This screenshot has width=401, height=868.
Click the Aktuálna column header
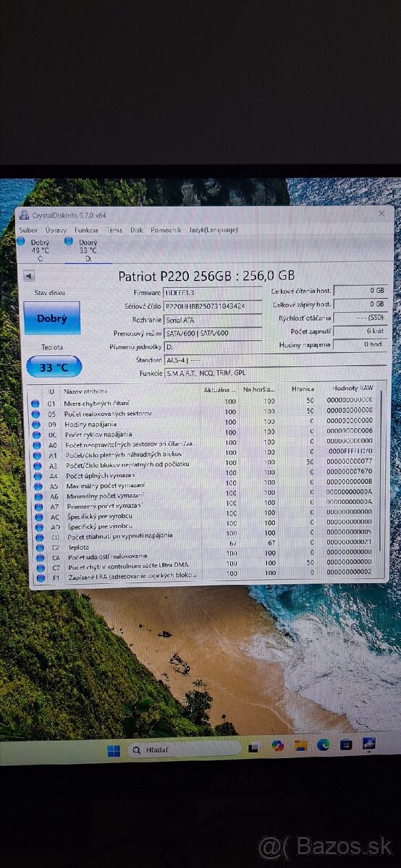coord(219,390)
